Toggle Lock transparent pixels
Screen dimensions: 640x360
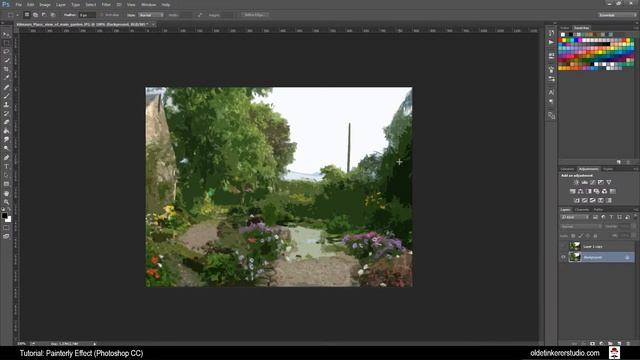573,236
